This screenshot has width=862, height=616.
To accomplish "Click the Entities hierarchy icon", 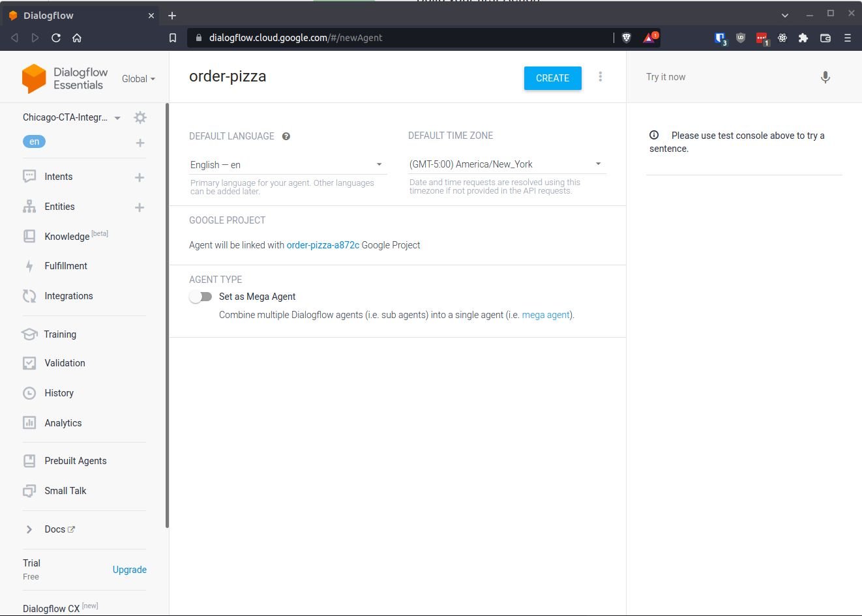I will coord(29,207).
